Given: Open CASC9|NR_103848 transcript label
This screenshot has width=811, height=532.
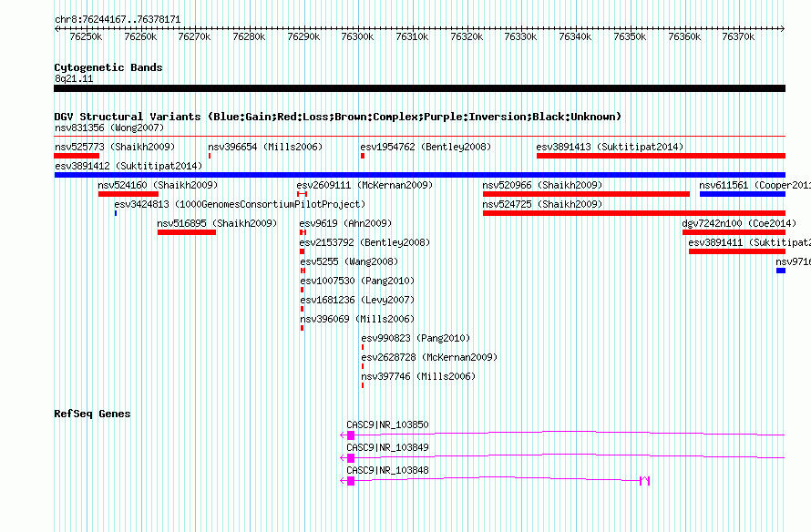Looking at the screenshot, I should pyautogui.click(x=387, y=470).
